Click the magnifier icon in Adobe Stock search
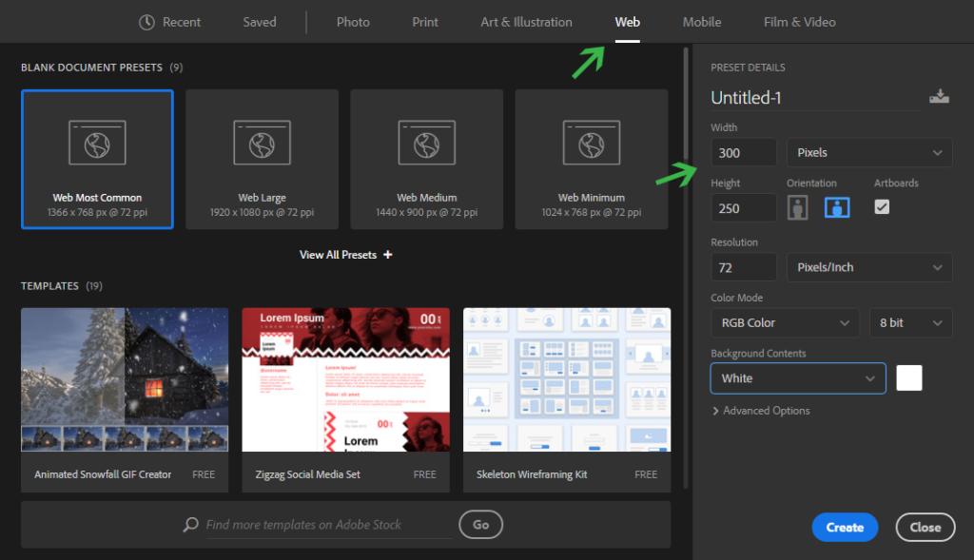The height and width of the screenshot is (560, 974). pyautogui.click(x=190, y=525)
